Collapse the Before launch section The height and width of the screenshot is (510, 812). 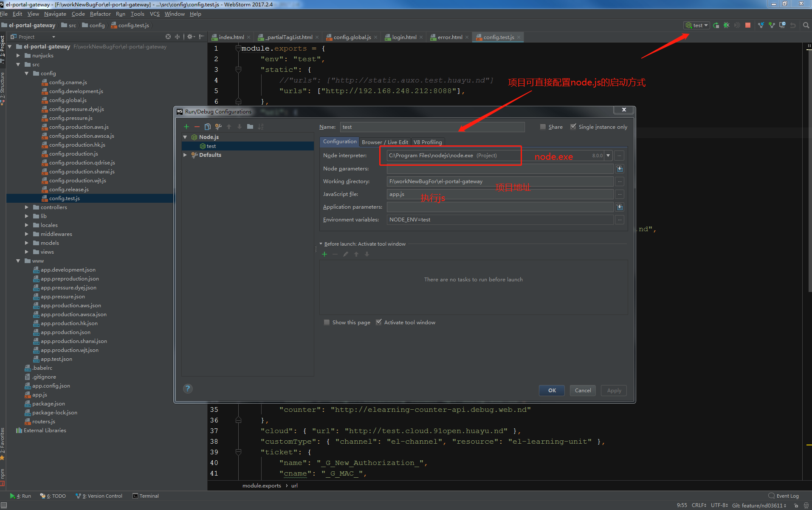321,244
